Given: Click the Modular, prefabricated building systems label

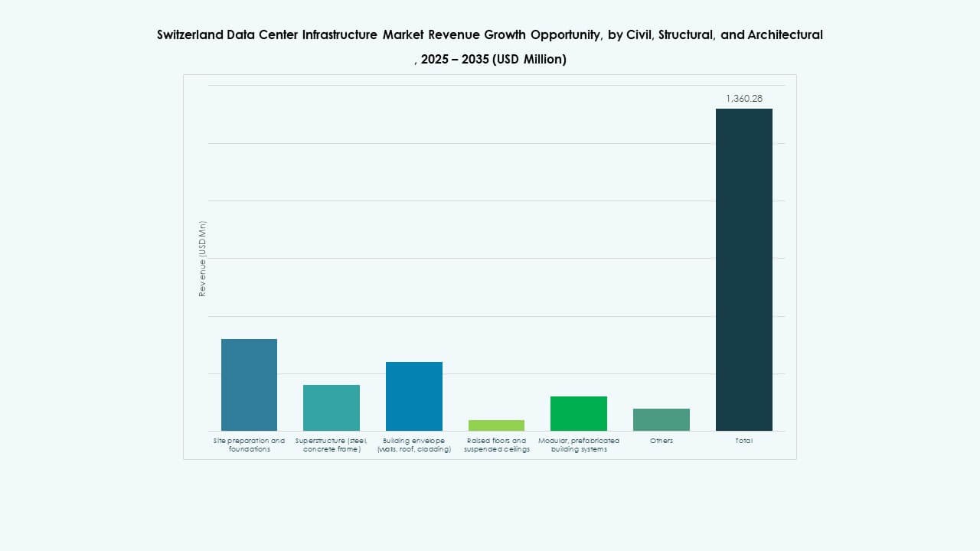Looking at the screenshot, I should (x=579, y=445).
